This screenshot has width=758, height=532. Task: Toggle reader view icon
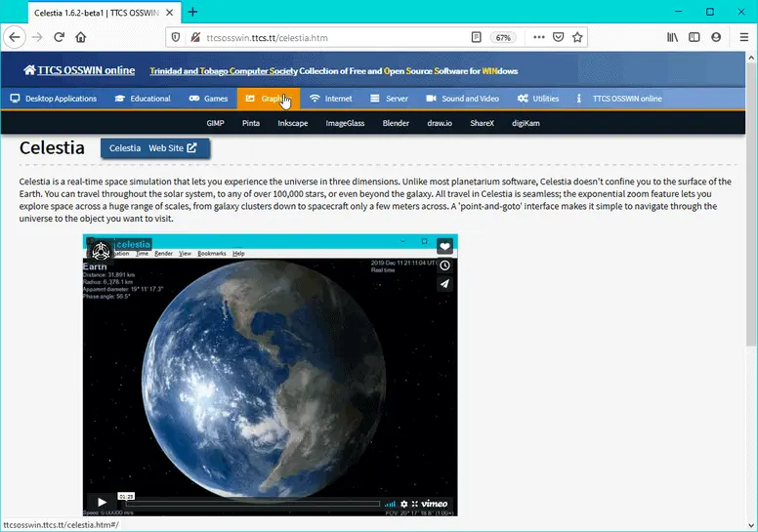476,37
